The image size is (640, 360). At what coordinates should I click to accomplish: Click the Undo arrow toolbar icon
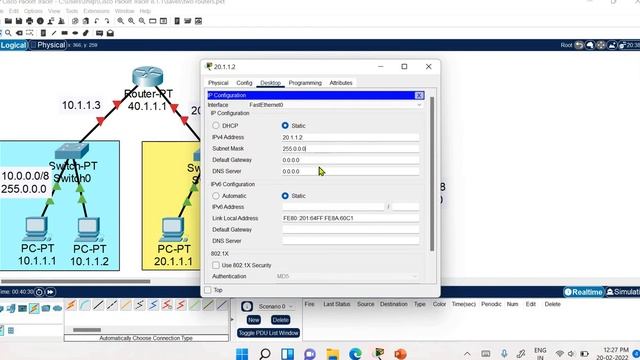point(96,21)
